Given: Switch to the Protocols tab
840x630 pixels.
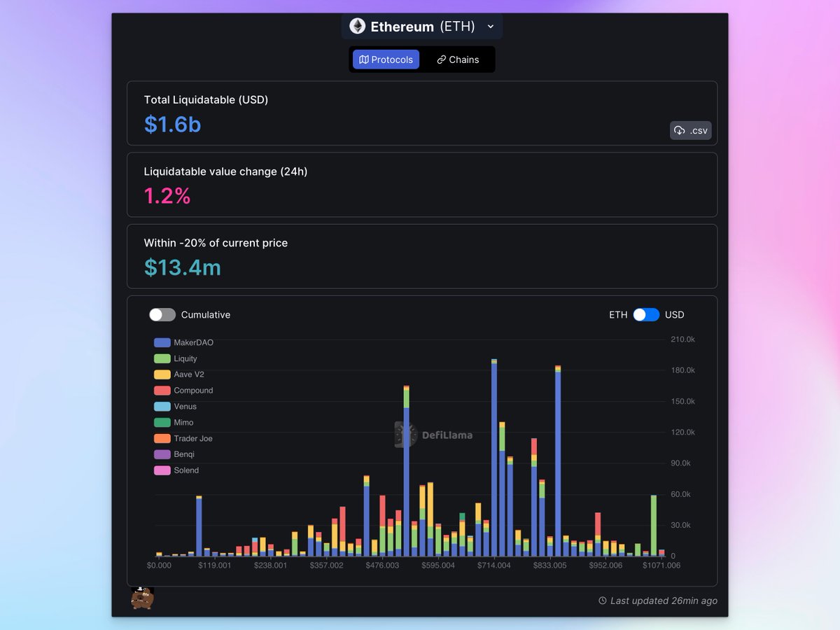Looking at the screenshot, I should click(x=386, y=59).
